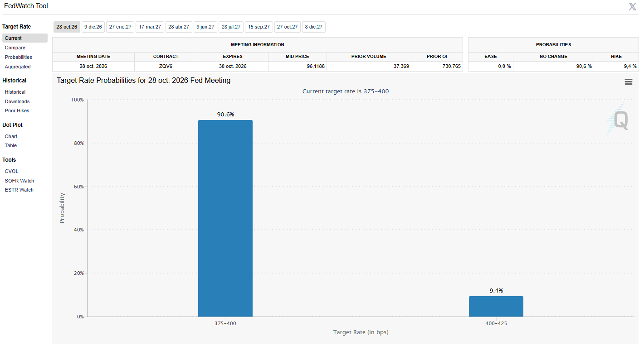The height and width of the screenshot is (346, 644).
Task: Open the Dot Plot Table link
Action: [11, 145]
